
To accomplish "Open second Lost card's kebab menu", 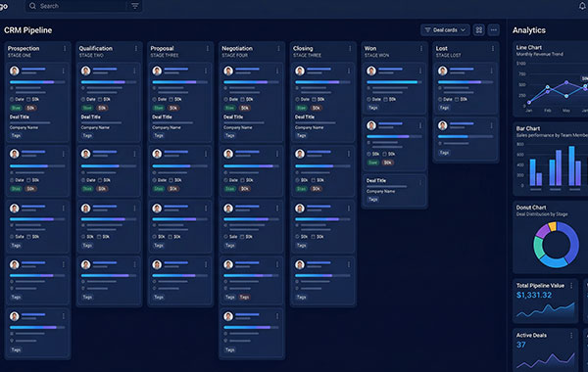I will [491, 125].
